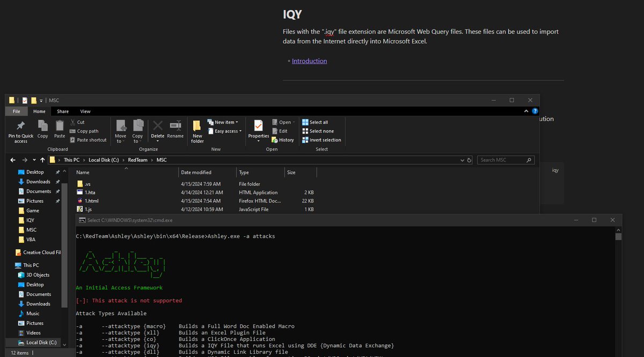This screenshot has width=644, height=357.
Task: Collapse the ribbon with the chevron
Action: pyautogui.click(x=526, y=111)
